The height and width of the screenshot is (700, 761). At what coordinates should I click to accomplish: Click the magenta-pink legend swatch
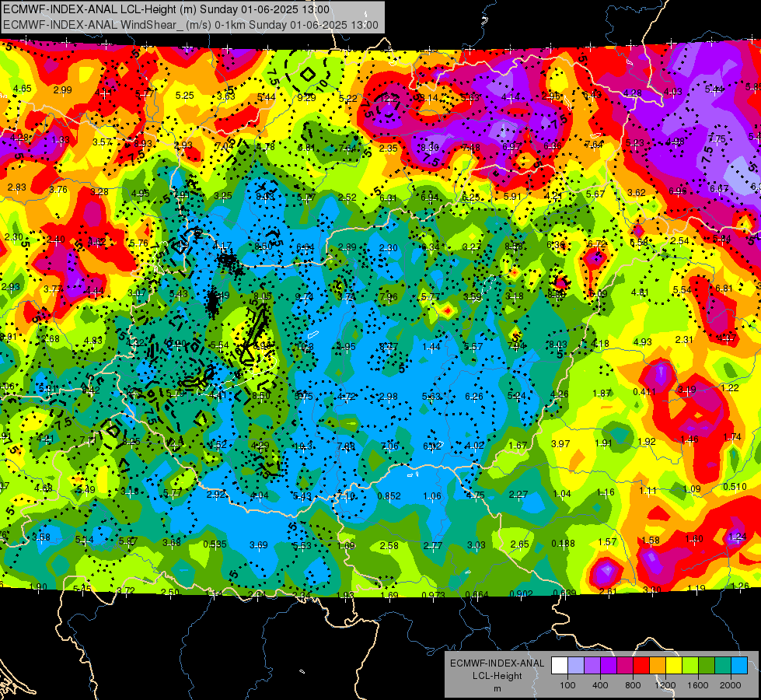point(625,666)
